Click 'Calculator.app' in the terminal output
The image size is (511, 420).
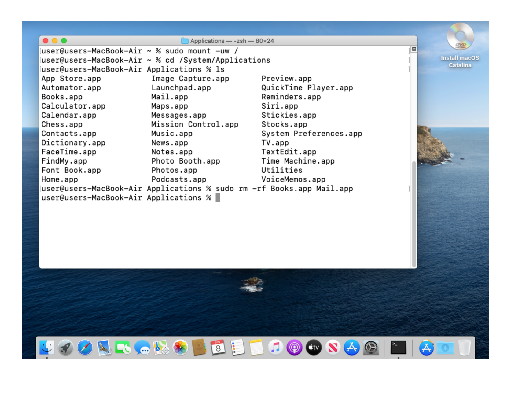click(x=73, y=106)
